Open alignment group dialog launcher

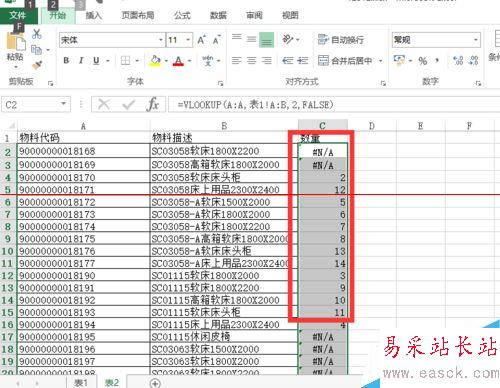click(x=383, y=83)
